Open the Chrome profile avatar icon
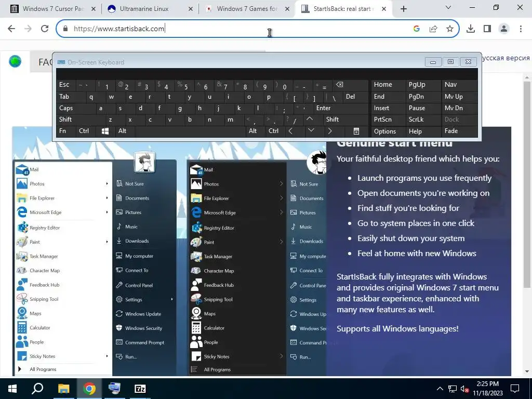The image size is (532, 399). click(x=504, y=29)
